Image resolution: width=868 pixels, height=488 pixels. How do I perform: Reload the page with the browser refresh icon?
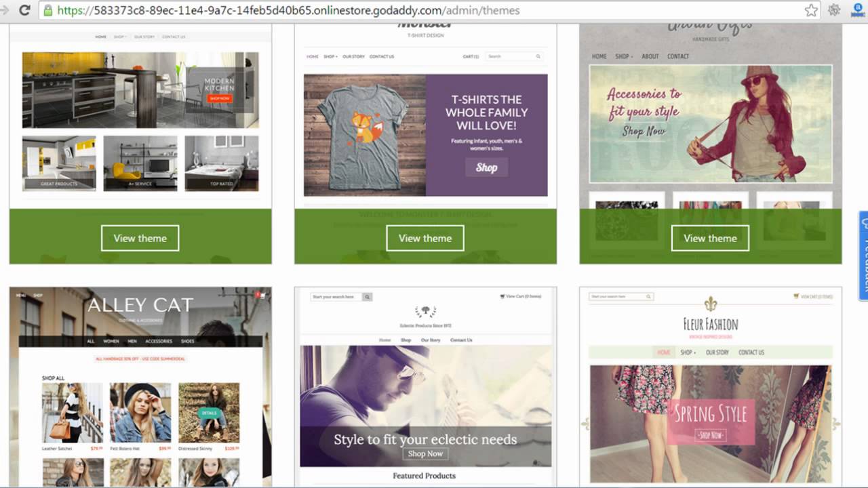pyautogui.click(x=25, y=10)
